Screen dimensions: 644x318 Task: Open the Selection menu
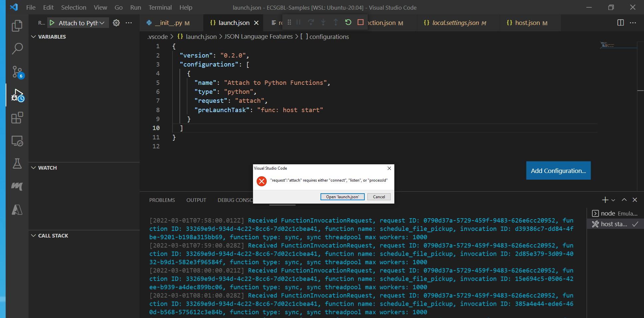(73, 7)
